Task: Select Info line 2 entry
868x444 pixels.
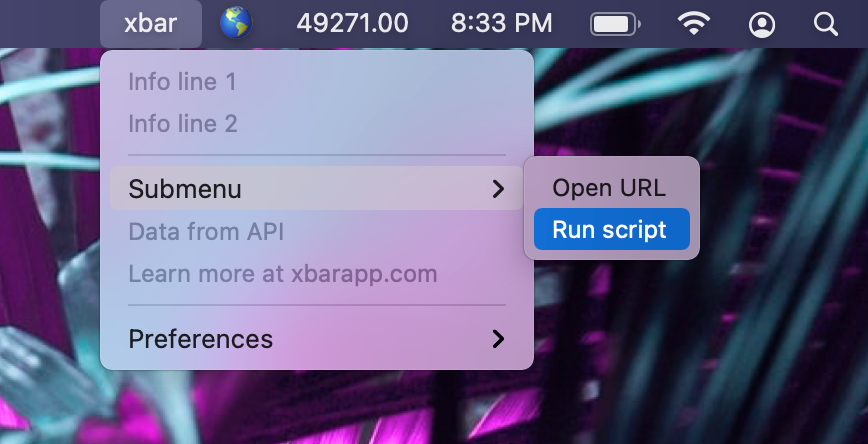Action: [x=182, y=124]
